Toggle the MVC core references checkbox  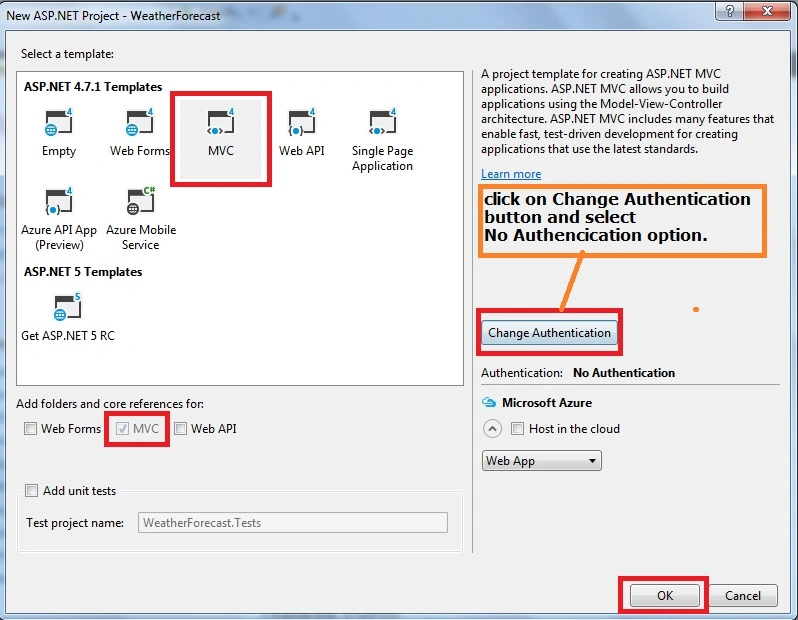coord(122,429)
